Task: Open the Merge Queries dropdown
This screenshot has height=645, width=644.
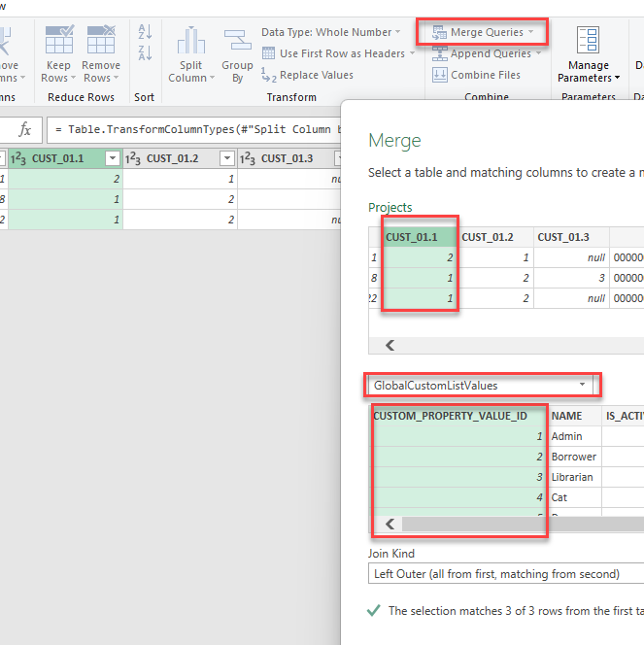Action: tap(531, 32)
